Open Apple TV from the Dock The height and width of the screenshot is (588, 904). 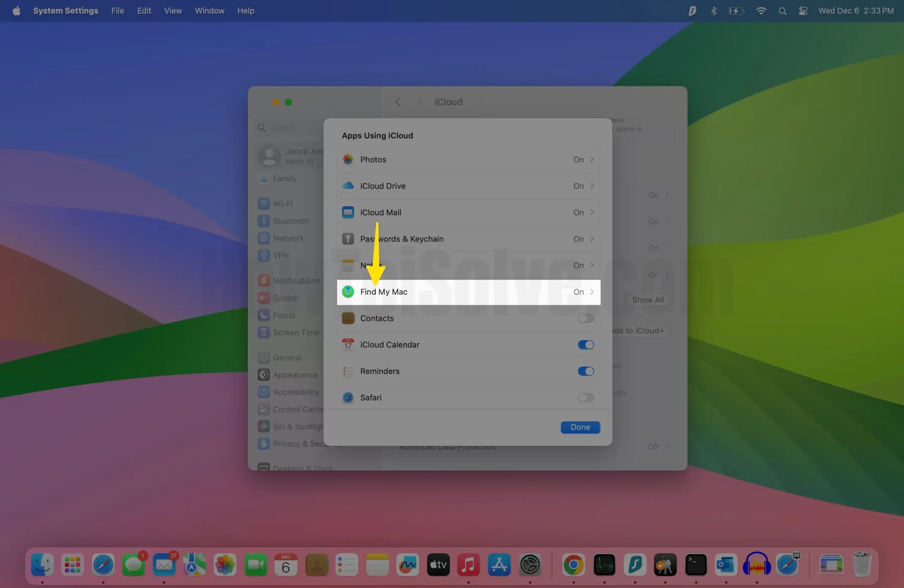click(x=438, y=565)
